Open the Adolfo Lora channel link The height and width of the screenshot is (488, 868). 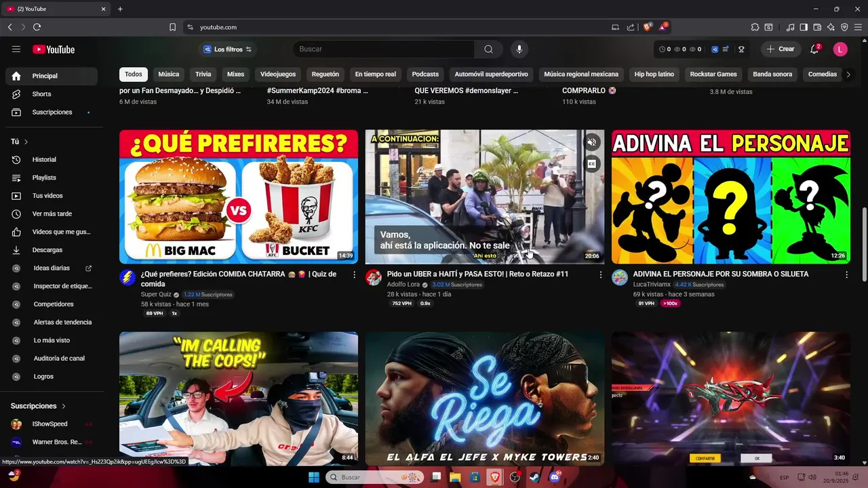pos(403,285)
